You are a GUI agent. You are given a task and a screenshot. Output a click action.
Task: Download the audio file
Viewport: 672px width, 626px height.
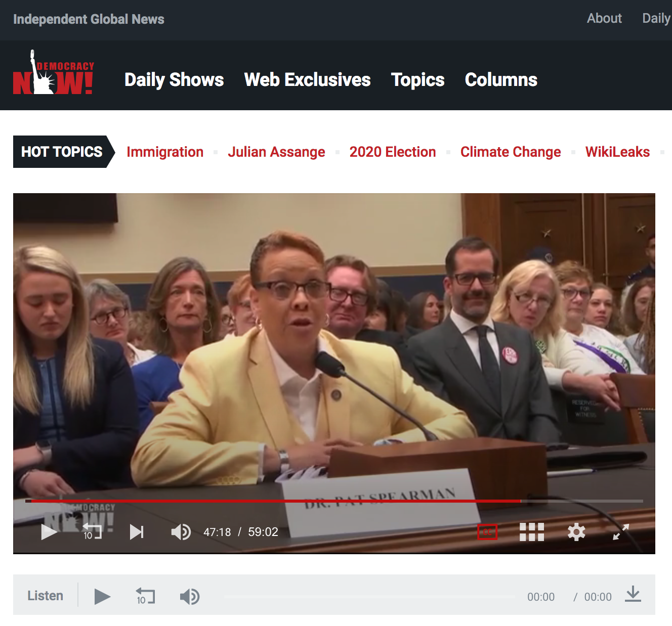coord(633,595)
